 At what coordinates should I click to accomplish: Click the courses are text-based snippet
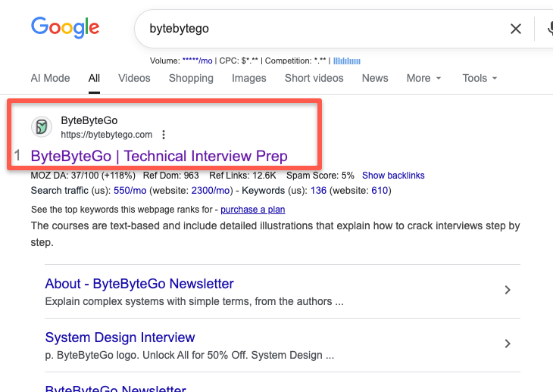click(275, 234)
